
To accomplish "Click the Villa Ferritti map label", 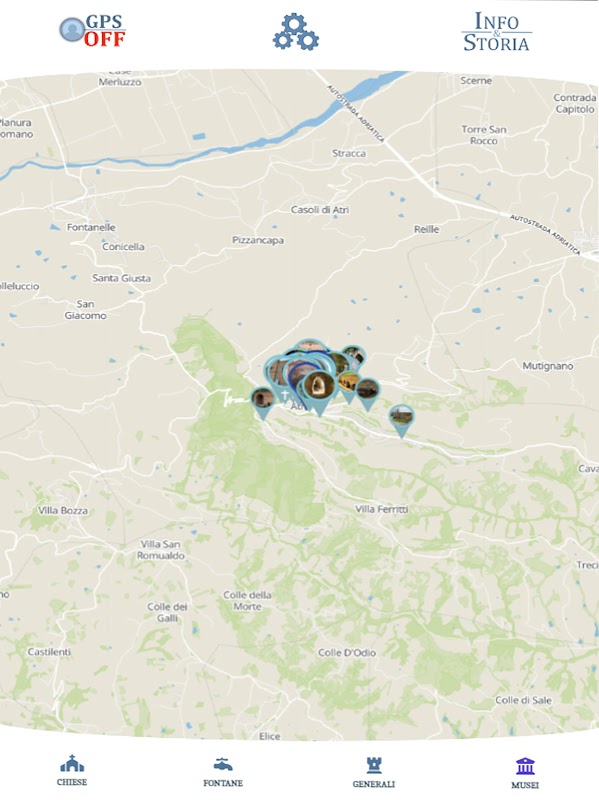I will pos(382,509).
